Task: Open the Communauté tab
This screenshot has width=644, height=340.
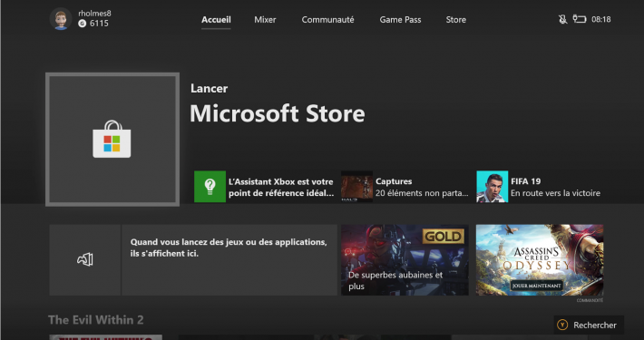Action: 327,20
